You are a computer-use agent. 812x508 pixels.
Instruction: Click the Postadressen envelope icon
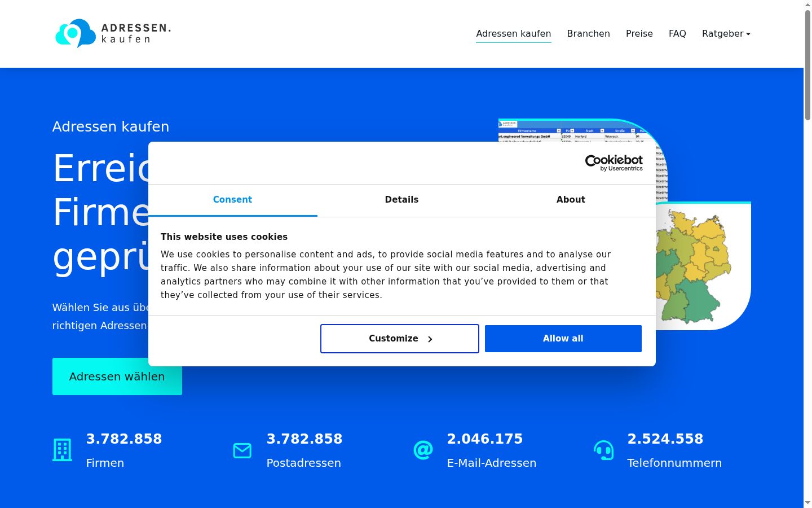[242, 450]
